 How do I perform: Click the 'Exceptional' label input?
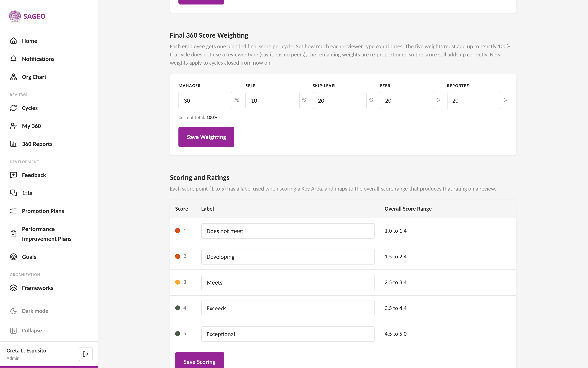pyautogui.click(x=288, y=334)
